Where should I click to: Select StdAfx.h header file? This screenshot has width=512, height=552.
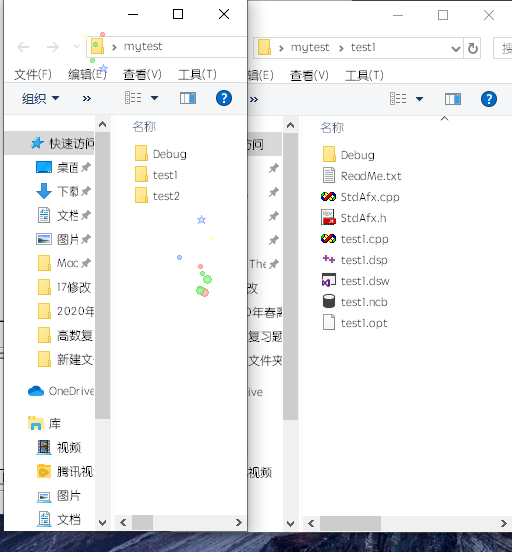pyautogui.click(x=353, y=218)
